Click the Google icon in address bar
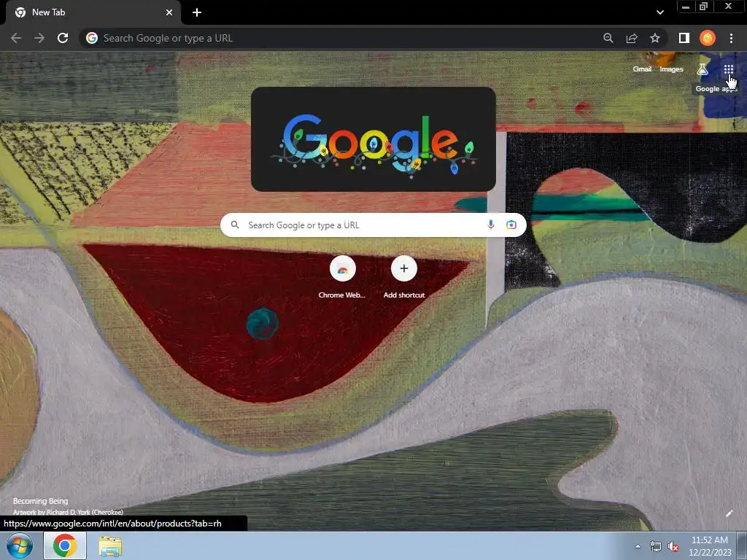Screen dimensions: 747x560 click(92, 38)
